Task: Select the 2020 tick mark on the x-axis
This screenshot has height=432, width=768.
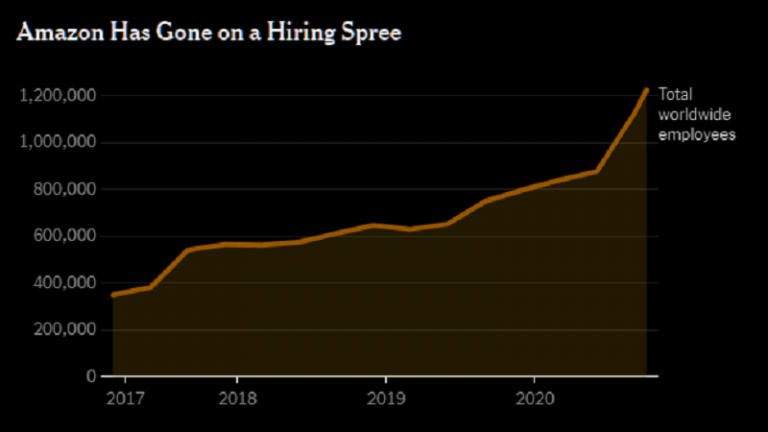Action: 533,381
